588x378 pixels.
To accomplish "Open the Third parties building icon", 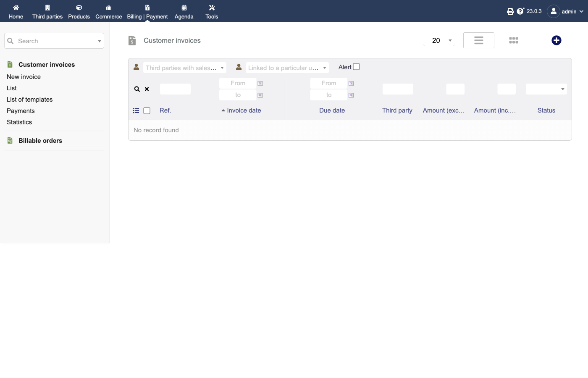I will click(x=47, y=8).
